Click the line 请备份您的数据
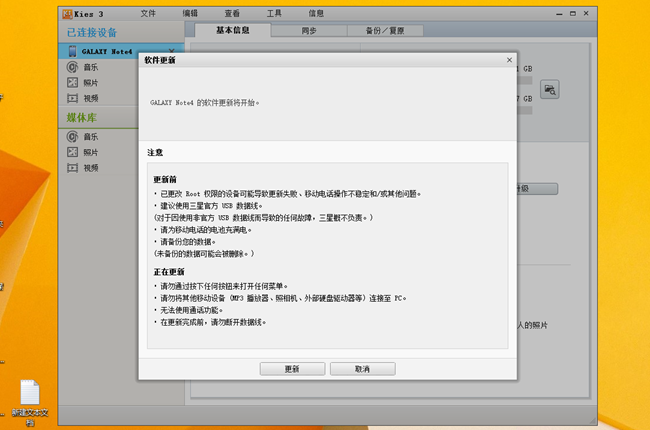 [x=184, y=242]
